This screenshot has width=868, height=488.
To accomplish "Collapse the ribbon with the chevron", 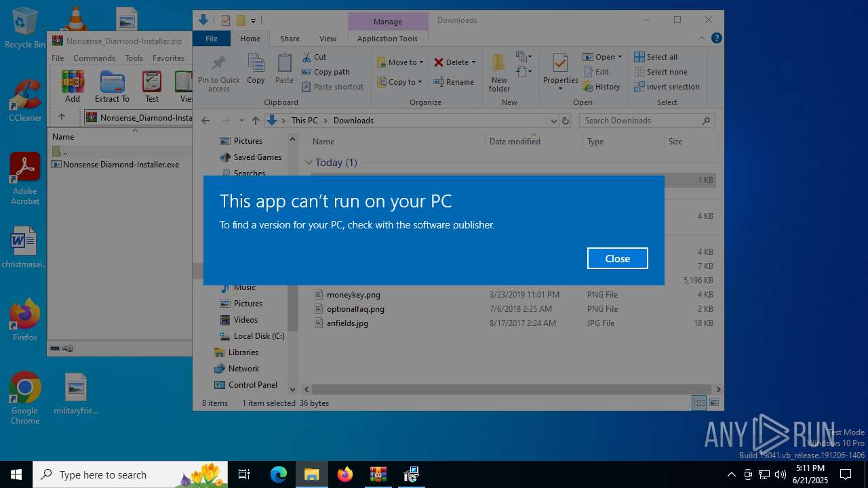I will [702, 38].
